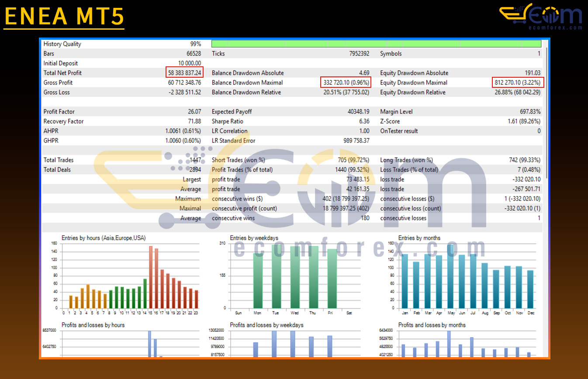Viewport: 588px width, 379px height.
Task: Click Total Net Profit value 58 383 837.24
Action: [185, 73]
